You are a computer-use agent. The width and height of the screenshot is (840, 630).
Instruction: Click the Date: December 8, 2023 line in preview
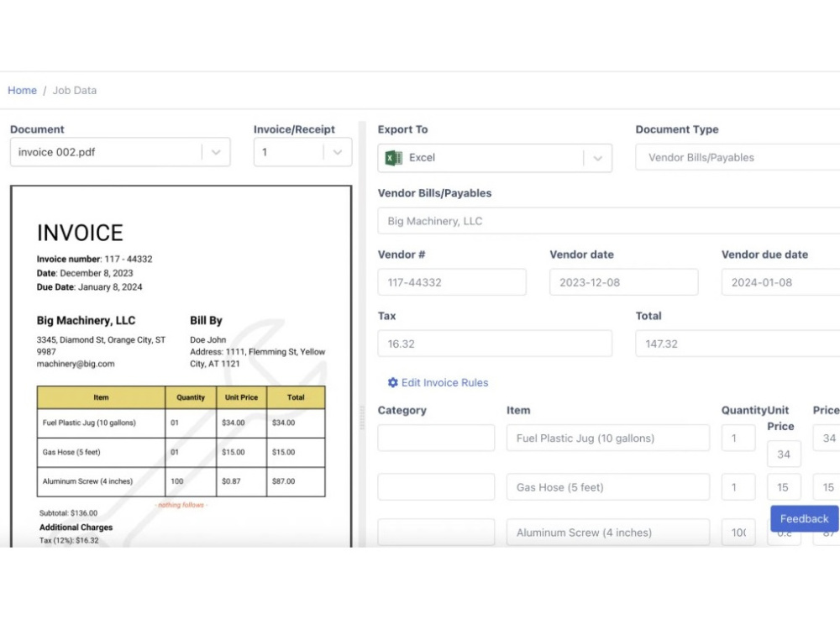point(85,273)
